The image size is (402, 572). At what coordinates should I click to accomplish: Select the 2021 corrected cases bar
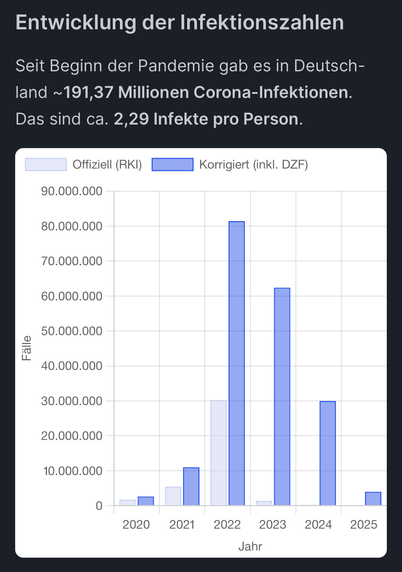pos(191,487)
